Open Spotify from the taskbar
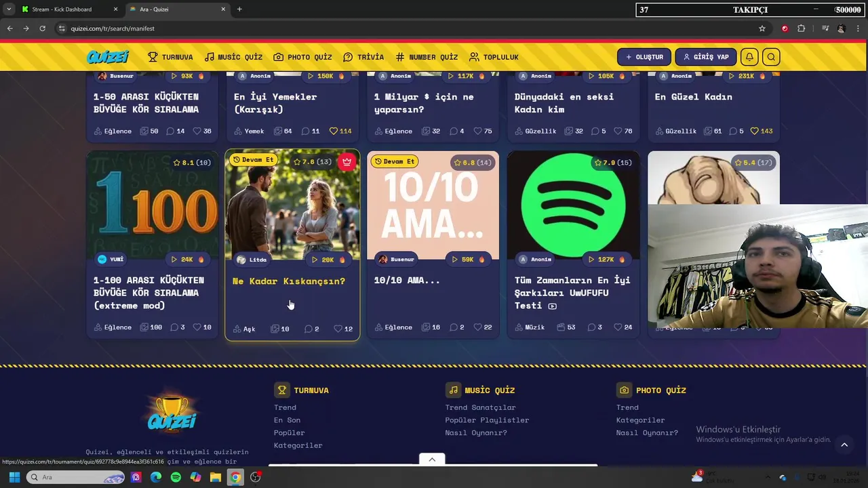The width and height of the screenshot is (868, 488). pos(176,477)
